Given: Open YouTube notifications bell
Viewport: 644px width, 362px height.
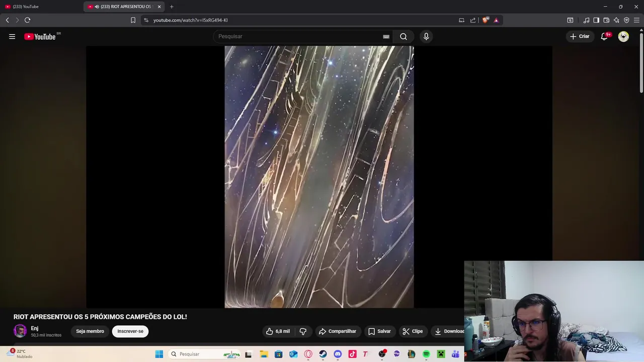Looking at the screenshot, I should point(605,36).
